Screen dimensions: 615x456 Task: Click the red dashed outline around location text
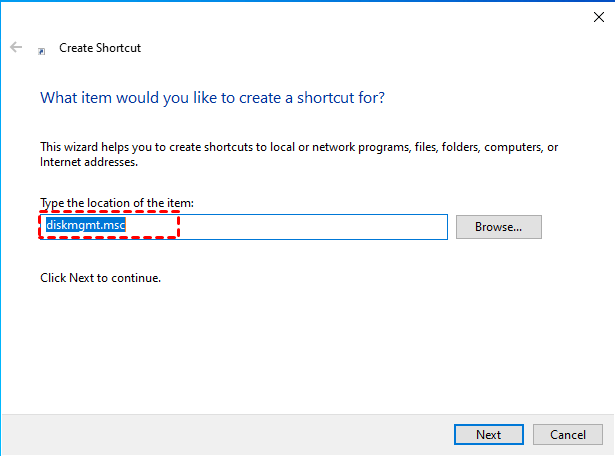[x=110, y=212]
